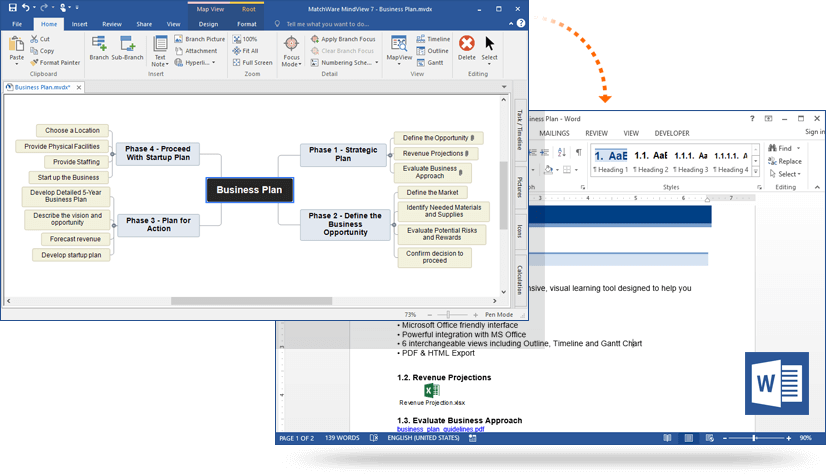Apply Heading 3 style in Word
This screenshot has width=826, height=474.
coord(691,162)
